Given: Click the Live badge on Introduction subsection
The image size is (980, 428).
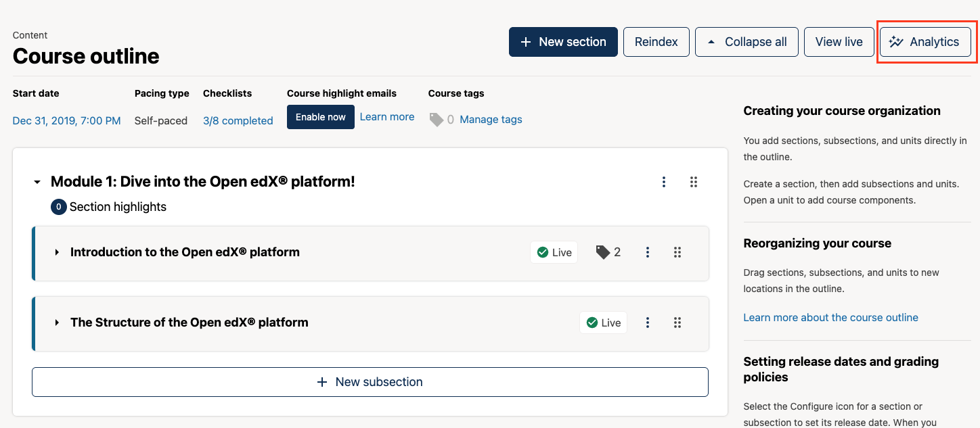Looking at the screenshot, I should click(x=554, y=252).
